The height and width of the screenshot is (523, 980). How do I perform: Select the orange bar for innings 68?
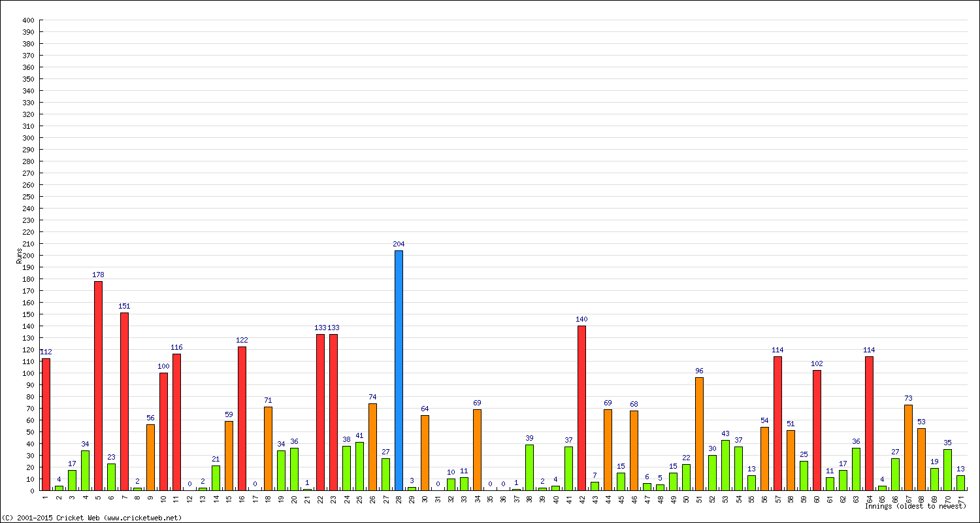tap(921, 459)
